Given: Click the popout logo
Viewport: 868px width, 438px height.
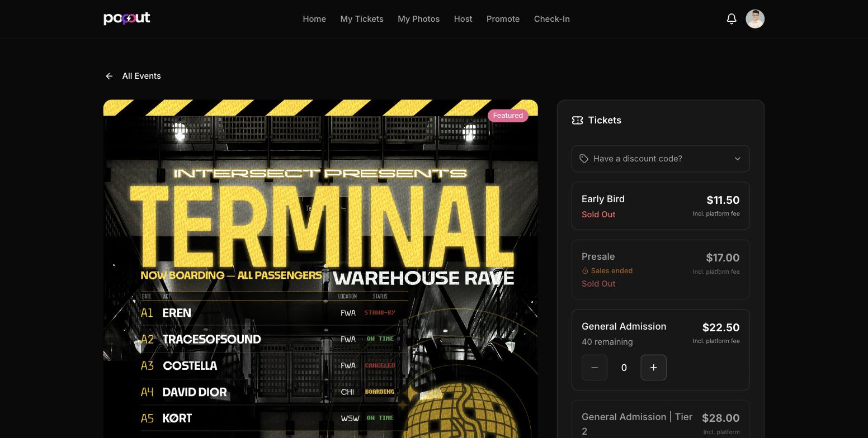Looking at the screenshot, I should (127, 18).
